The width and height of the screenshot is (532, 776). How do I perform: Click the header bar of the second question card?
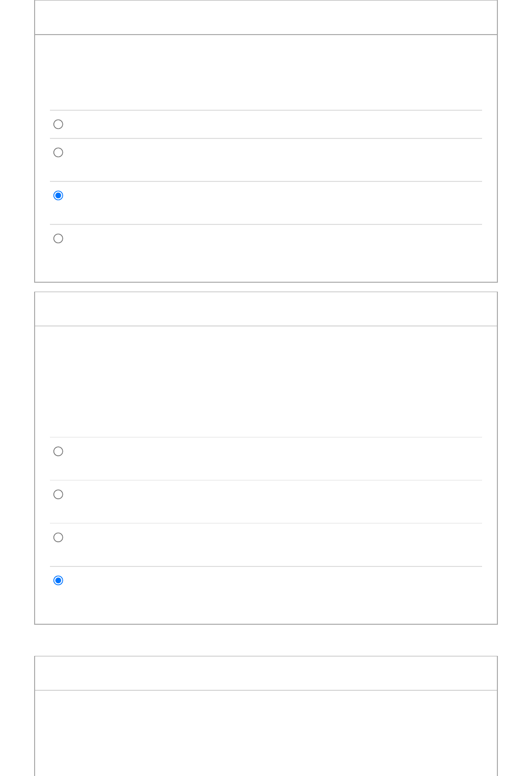point(266,309)
